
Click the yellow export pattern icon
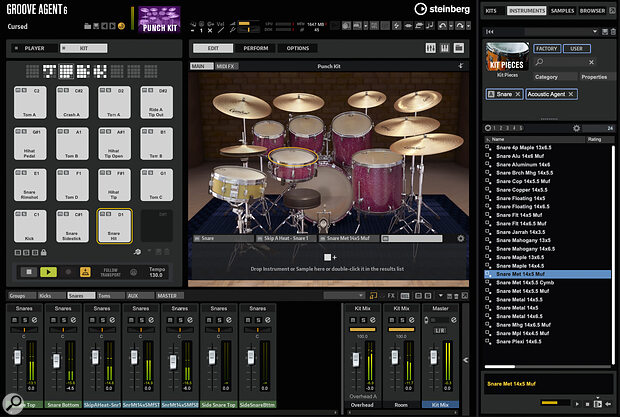[x=85, y=272]
